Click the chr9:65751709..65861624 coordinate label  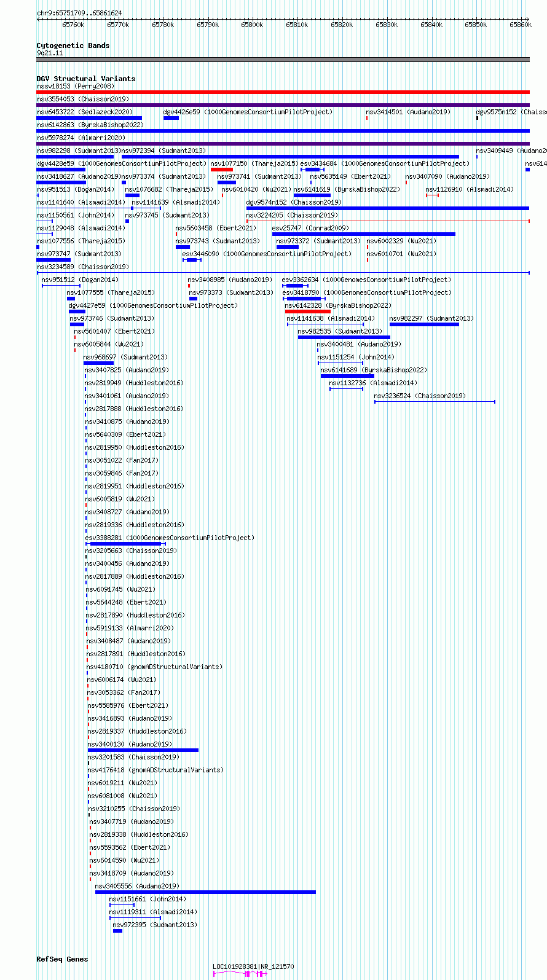click(x=79, y=13)
